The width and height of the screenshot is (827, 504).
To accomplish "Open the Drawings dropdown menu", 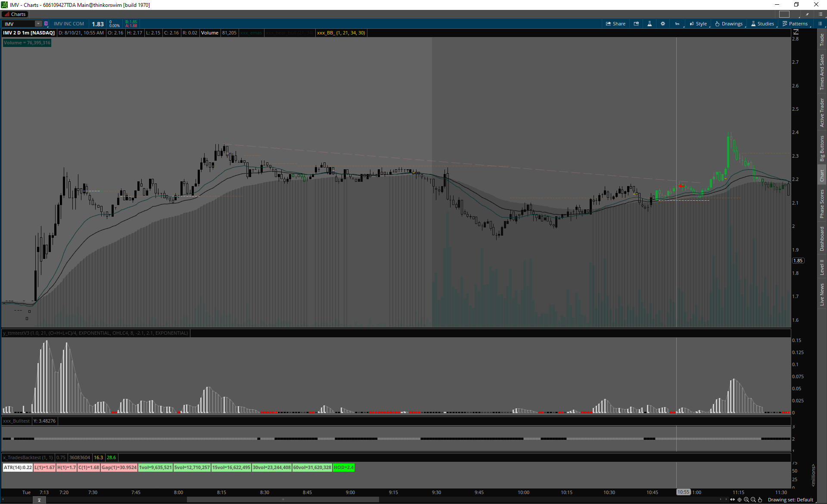I will (729, 24).
